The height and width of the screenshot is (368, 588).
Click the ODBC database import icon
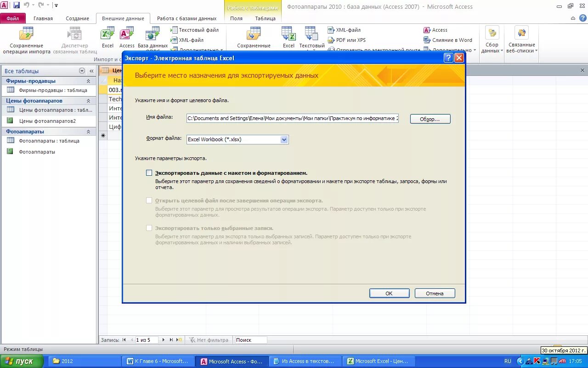pyautogui.click(x=153, y=37)
